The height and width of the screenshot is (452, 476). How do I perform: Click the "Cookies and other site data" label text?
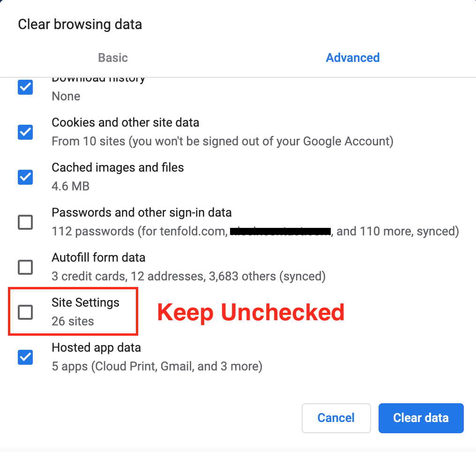click(x=125, y=122)
